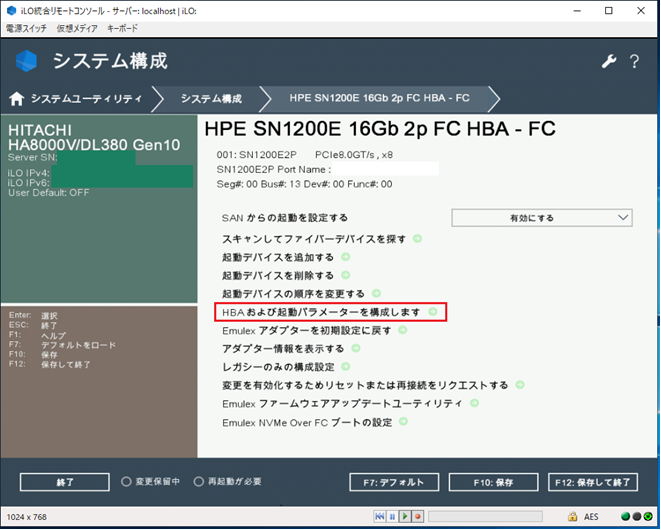Click the Seg#: 00 Bus#: 13 text line
Image resolution: width=661 pixels, height=530 pixels.
tap(304, 184)
